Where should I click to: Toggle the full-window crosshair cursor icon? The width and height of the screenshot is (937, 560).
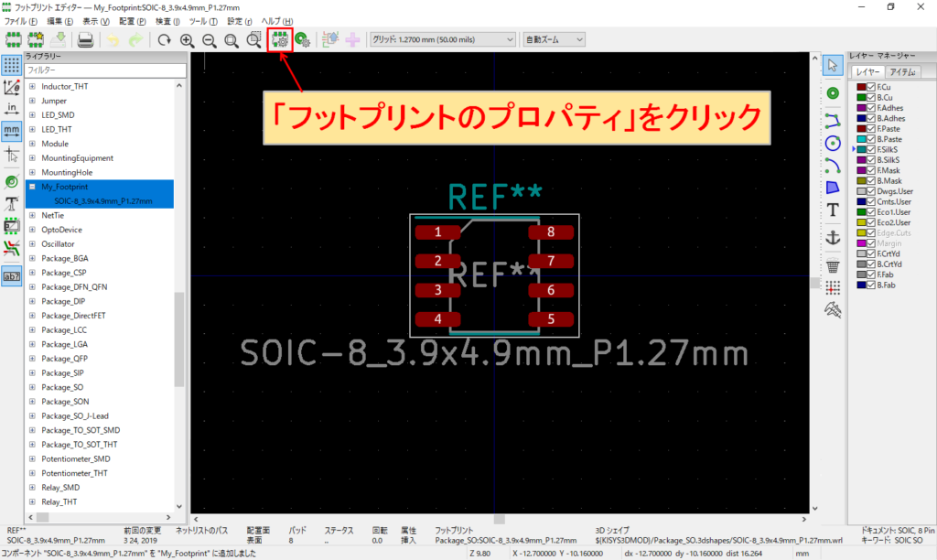click(11, 155)
